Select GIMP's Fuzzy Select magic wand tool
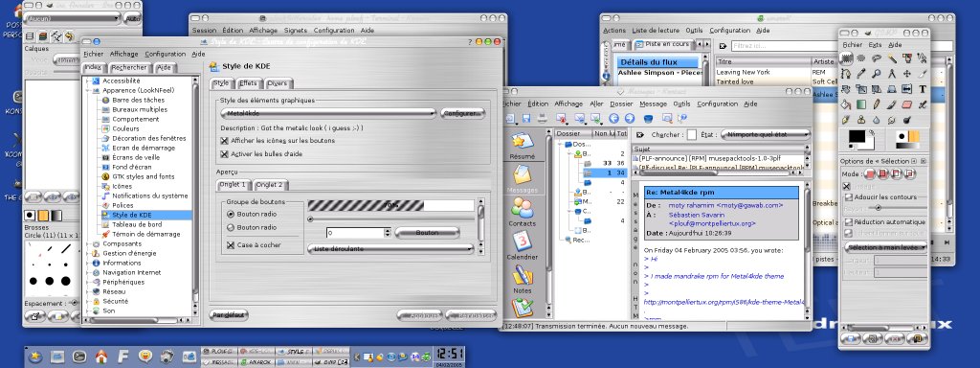This screenshot has height=368, width=980. [893, 58]
